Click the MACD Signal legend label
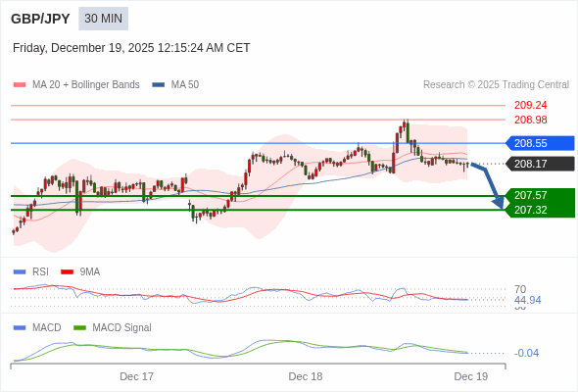578x392 pixels. click(x=122, y=328)
